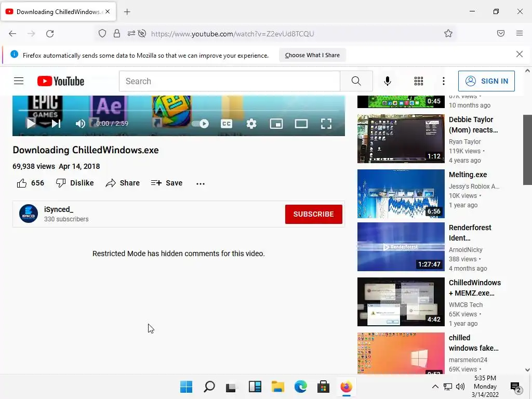Toggle the autoplay switch in player
532x399 pixels.
pyautogui.click(x=200, y=124)
